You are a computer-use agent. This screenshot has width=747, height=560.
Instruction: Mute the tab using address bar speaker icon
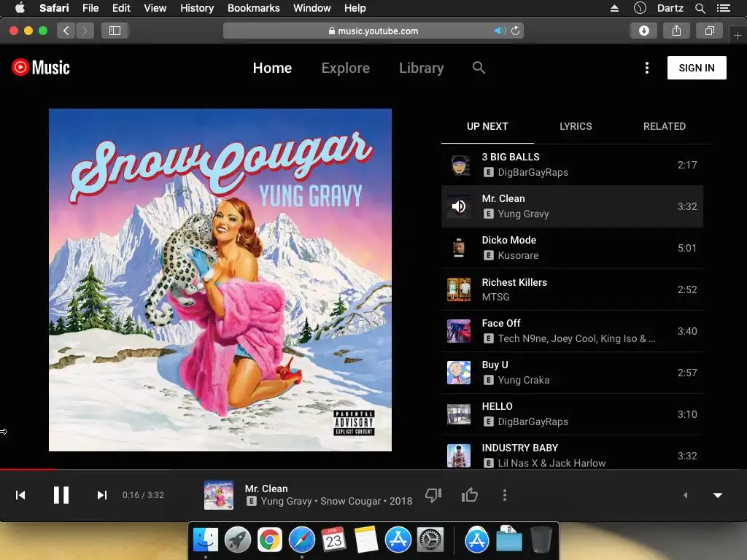pyautogui.click(x=499, y=31)
